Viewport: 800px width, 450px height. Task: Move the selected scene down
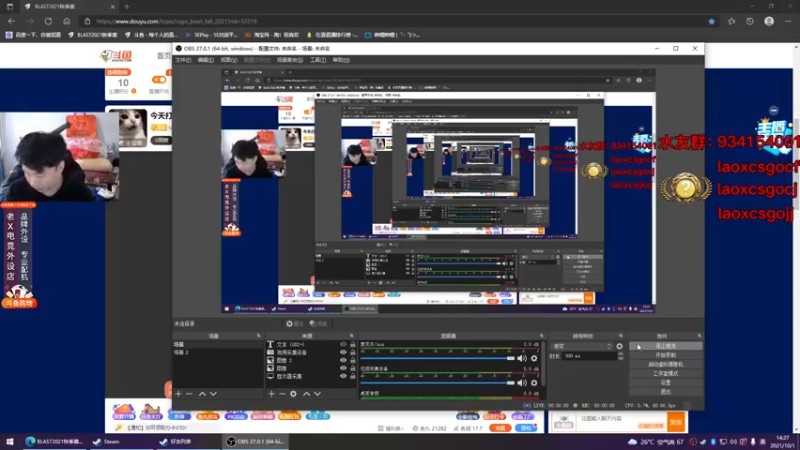pos(213,394)
